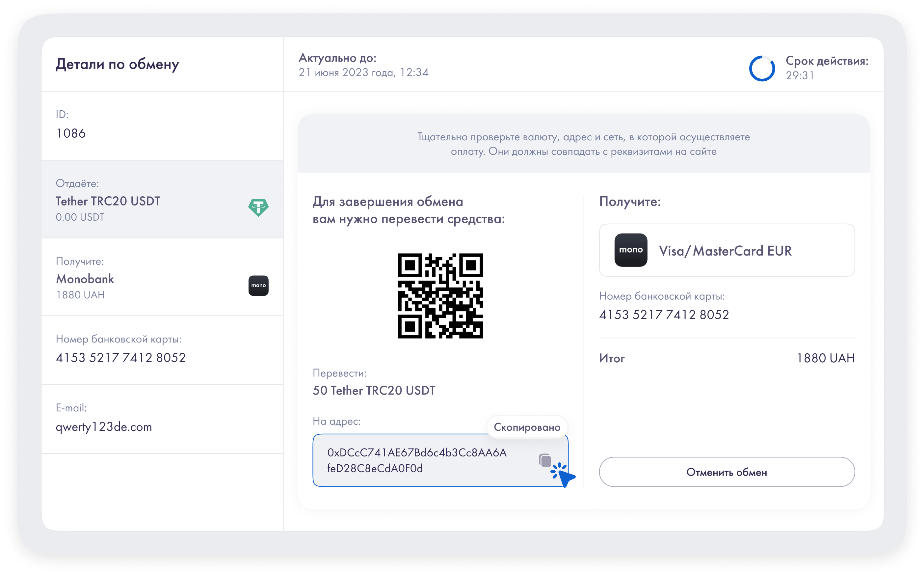The image size is (924, 575).
Task: Click the card number in left sidebar
Action: coord(120,357)
